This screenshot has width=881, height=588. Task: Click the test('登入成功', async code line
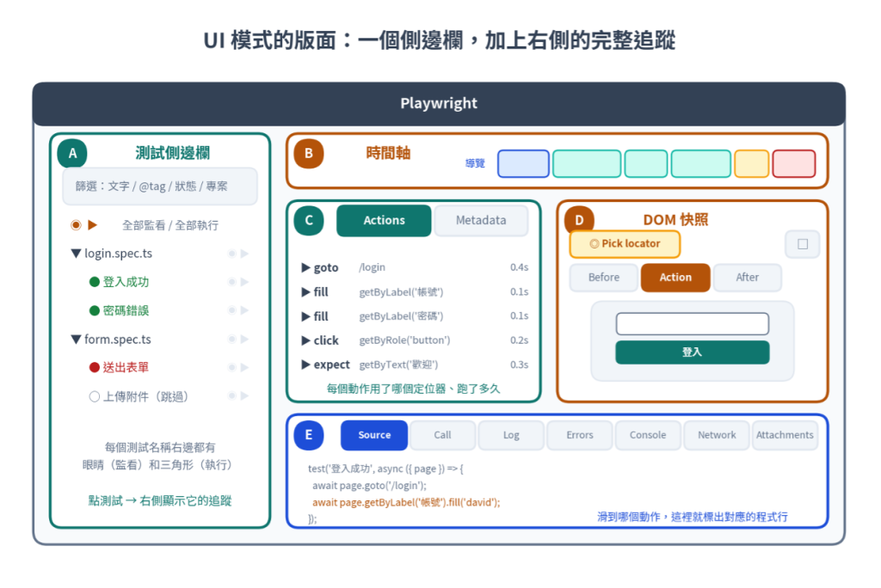385,469
